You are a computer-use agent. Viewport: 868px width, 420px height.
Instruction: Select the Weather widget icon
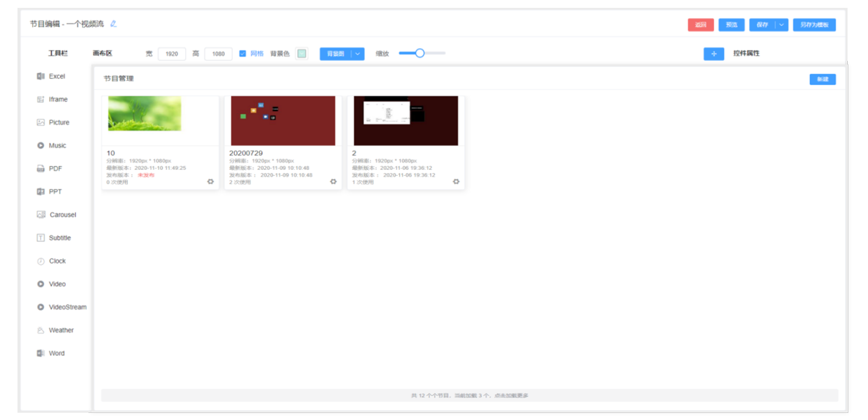[x=40, y=330]
